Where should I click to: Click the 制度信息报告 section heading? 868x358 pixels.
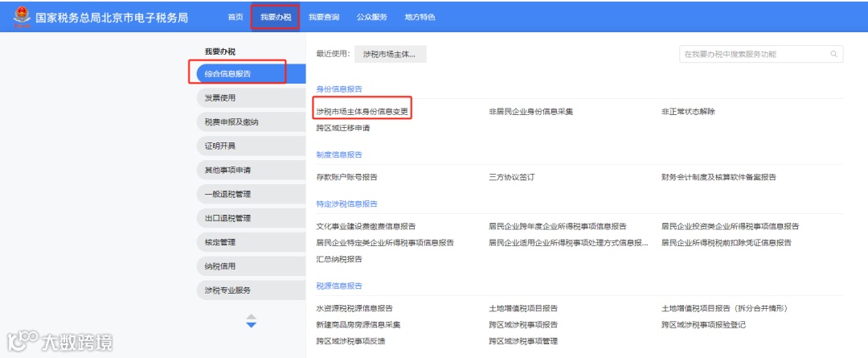point(339,154)
